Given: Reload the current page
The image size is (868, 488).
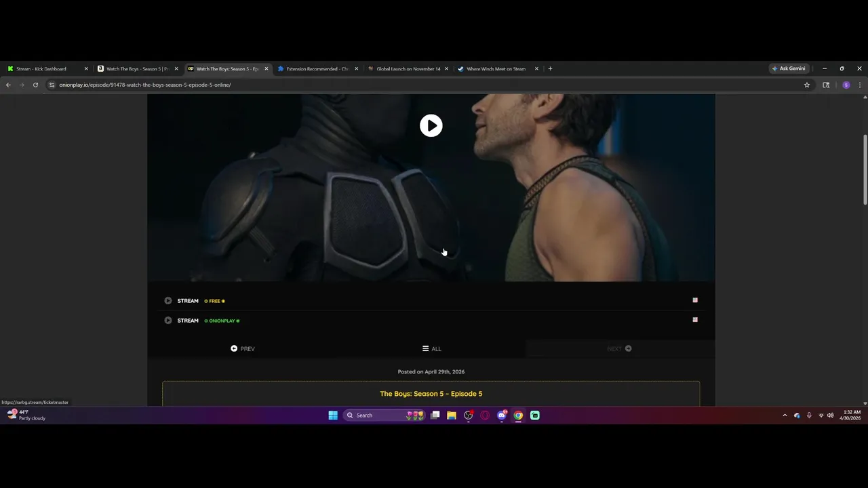Looking at the screenshot, I should click(x=35, y=85).
